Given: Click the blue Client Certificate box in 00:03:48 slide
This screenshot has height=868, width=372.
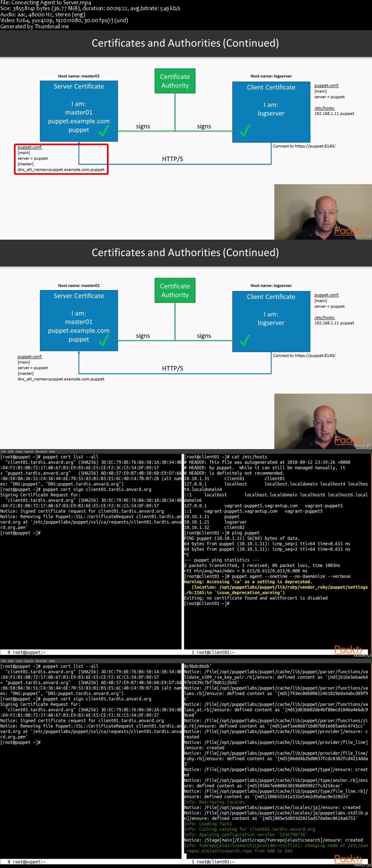Looking at the screenshot, I should (271, 321).
